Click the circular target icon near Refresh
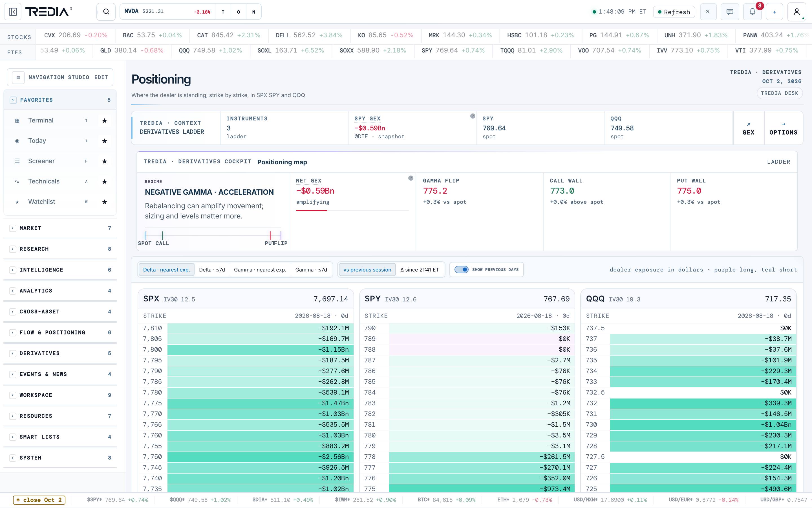 coord(708,12)
